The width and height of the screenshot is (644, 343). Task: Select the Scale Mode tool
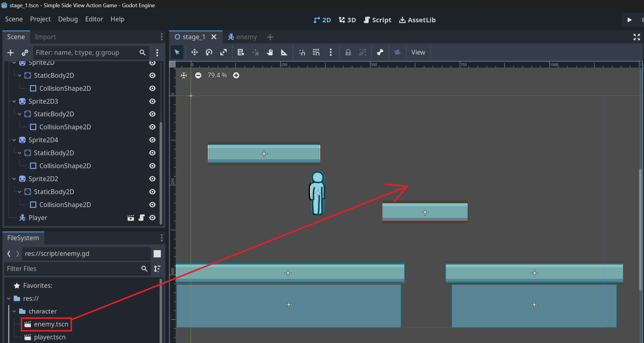pos(223,52)
